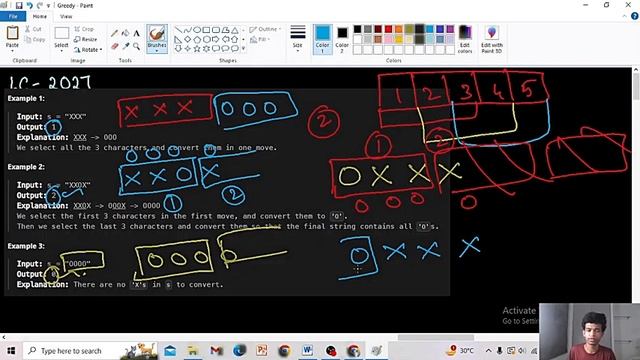Screen dimensions: 640x360
Task: Choose the Down arrow shape
Action: click(x=178, y=49)
